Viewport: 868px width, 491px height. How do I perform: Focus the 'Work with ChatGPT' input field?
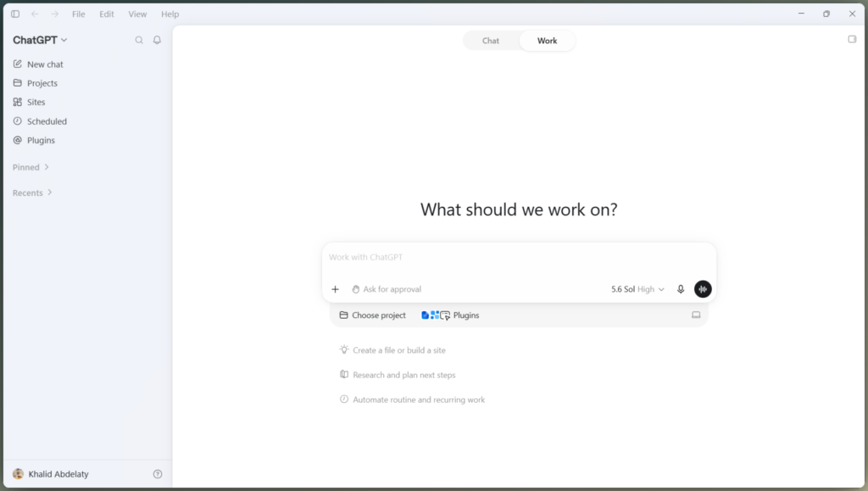(519, 258)
